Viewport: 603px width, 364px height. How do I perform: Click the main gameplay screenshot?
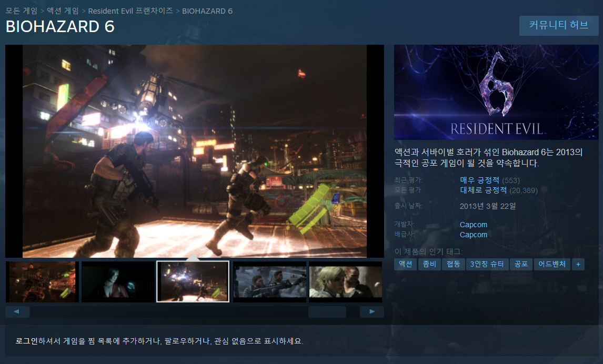[195, 151]
